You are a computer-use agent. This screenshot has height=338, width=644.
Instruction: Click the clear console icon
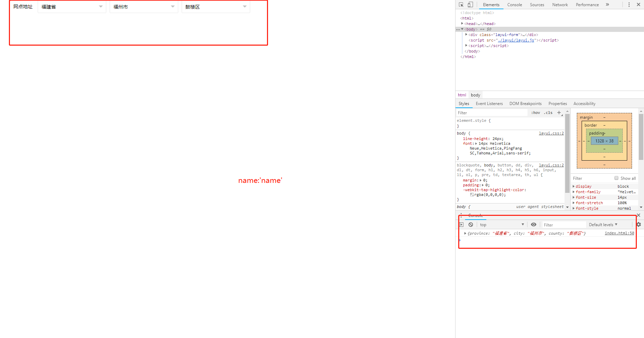471,225
